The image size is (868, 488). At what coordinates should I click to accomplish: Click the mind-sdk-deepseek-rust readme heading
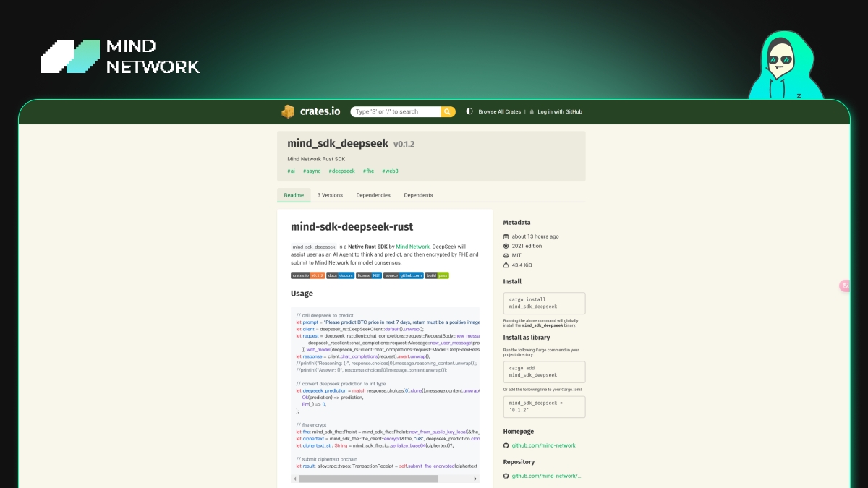[x=352, y=227]
